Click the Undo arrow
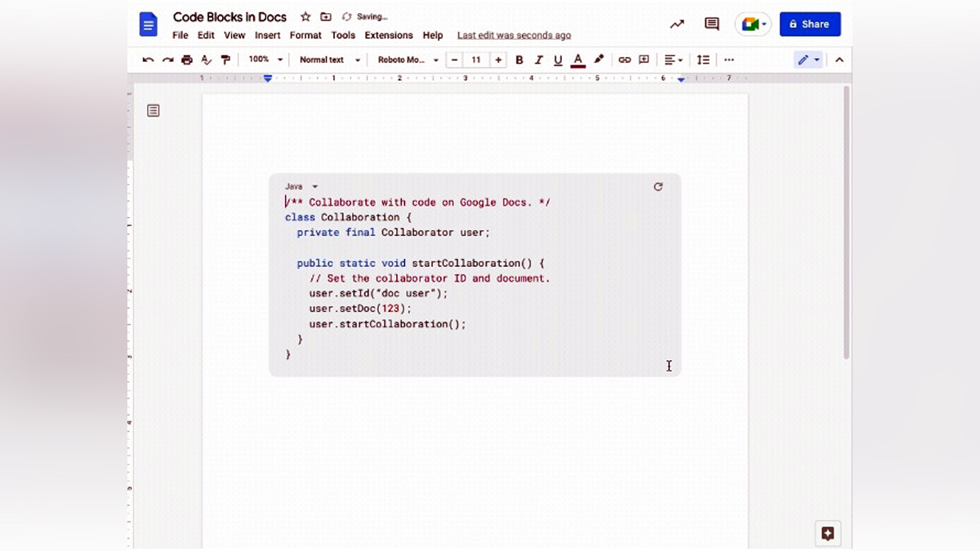This screenshot has height=551, width=980. pos(148,60)
